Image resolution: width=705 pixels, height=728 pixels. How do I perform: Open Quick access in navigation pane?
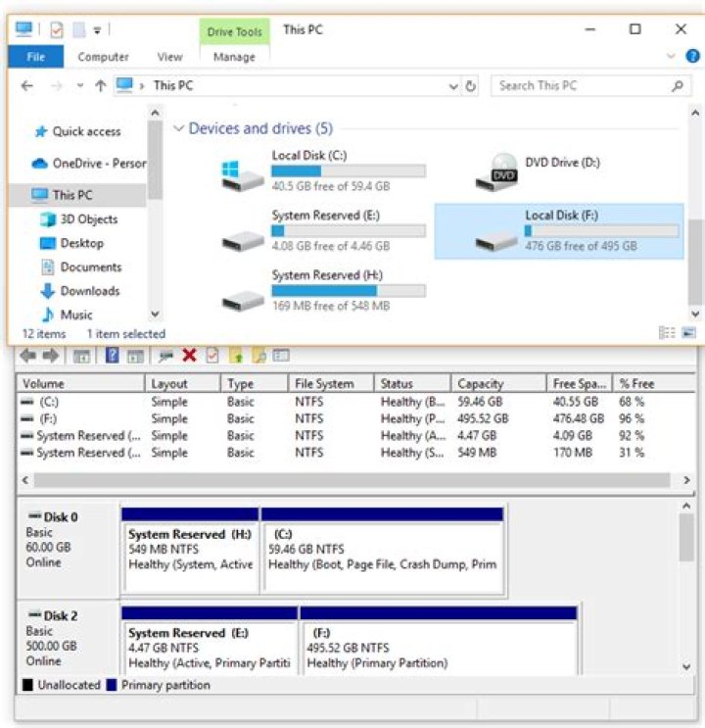(x=86, y=131)
